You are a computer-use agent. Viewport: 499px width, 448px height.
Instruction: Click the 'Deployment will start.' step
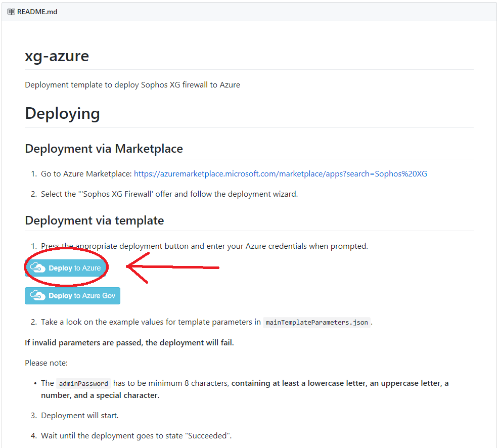pos(79,416)
